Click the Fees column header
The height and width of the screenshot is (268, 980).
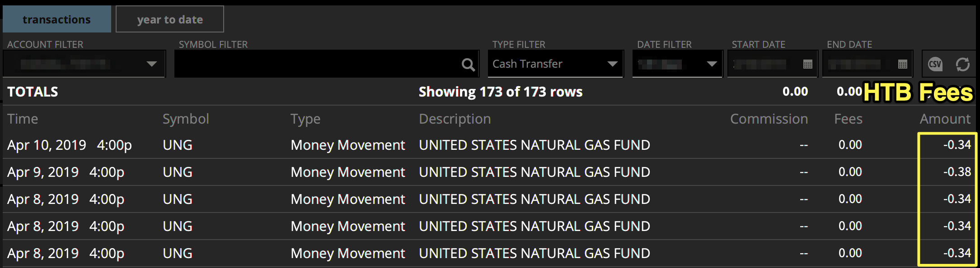[848, 119]
